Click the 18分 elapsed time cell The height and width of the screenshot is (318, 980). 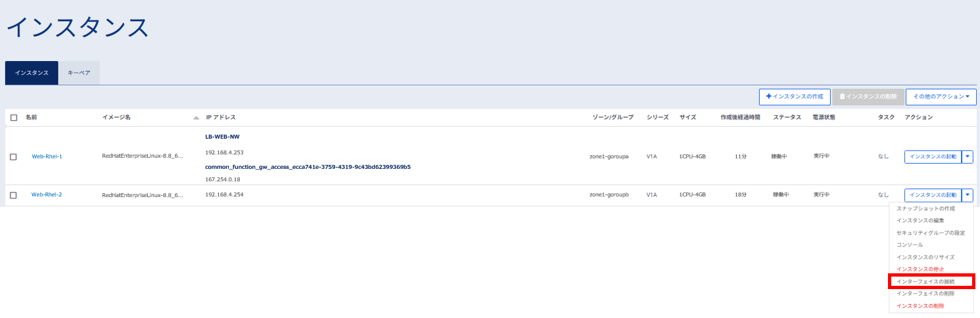coord(740,195)
